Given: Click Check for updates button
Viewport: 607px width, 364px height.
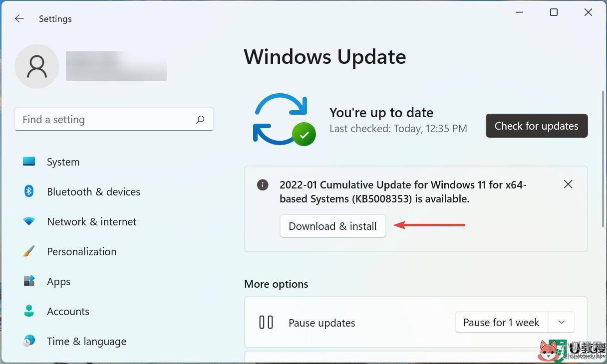Looking at the screenshot, I should click(x=537, y=126).
